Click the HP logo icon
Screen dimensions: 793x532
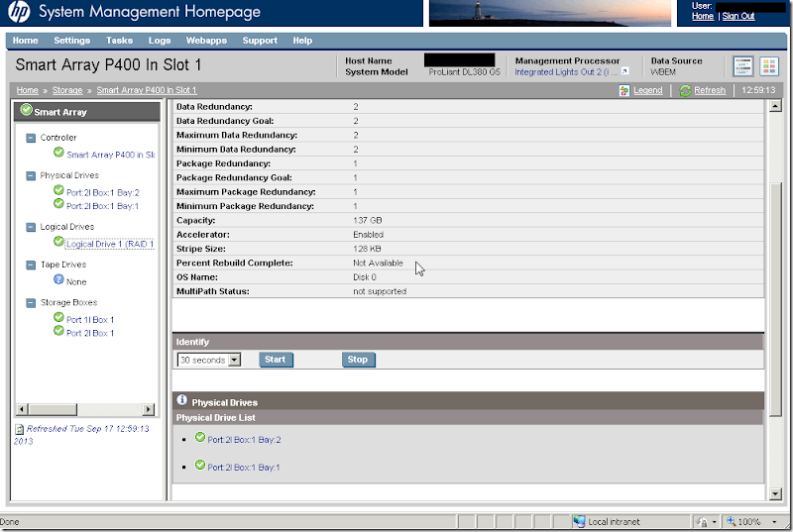click(19, 11)
